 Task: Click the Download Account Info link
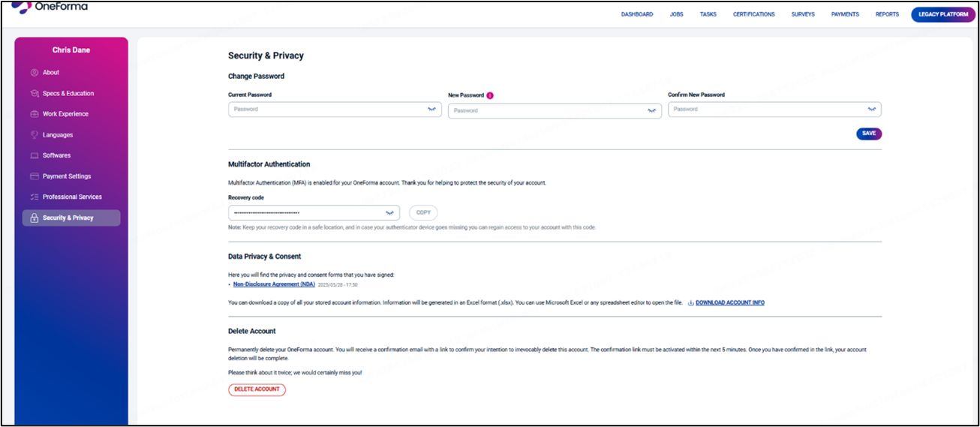[729, 302]
